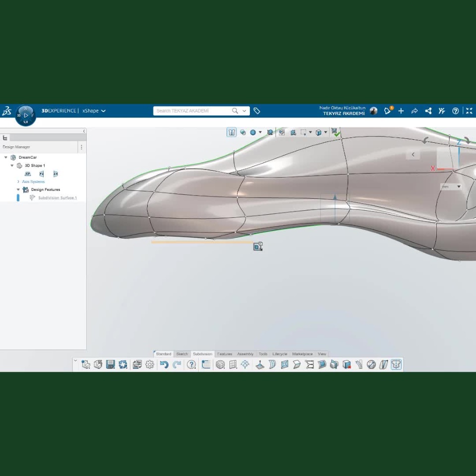Click the tree view tab icon
This screenshot has width=476, height=476.
tap(5, 138)
